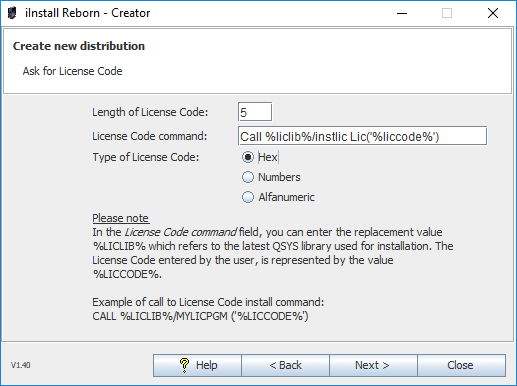Screen dimensions: 517x386
Task: Click the iInstall Reborn app icon in title bar
Action: (x=12, y=13)
